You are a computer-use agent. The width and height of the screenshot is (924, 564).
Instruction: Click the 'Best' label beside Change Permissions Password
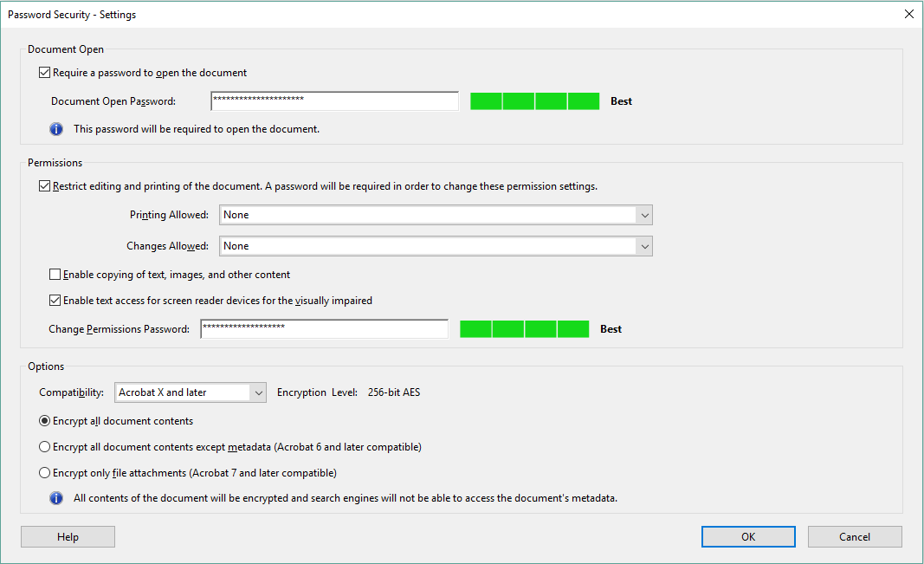[x=611, y=329]
